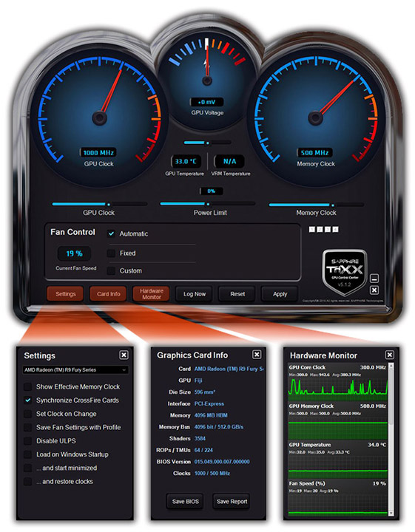Select profile slot 4
Image resolution: width=415 pixels, height=532 pixels.
coord(335,230)
